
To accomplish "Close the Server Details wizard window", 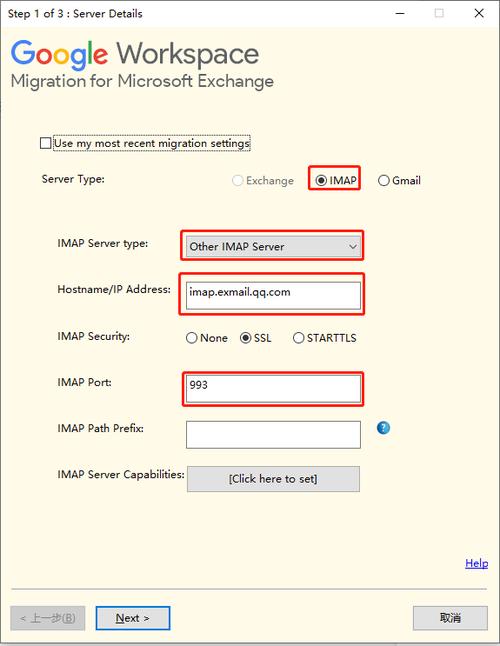I will pyautogui.click(x=479, y=13).
